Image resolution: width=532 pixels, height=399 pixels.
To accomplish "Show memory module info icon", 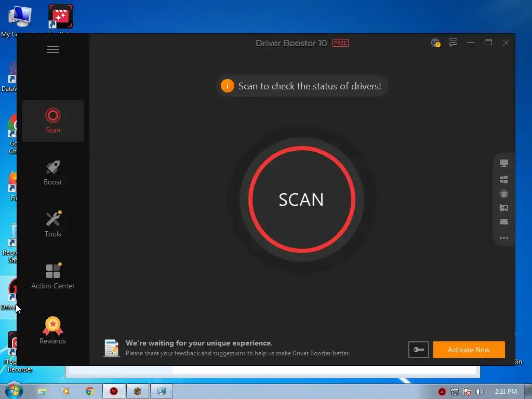I will [x=504, y=222].
